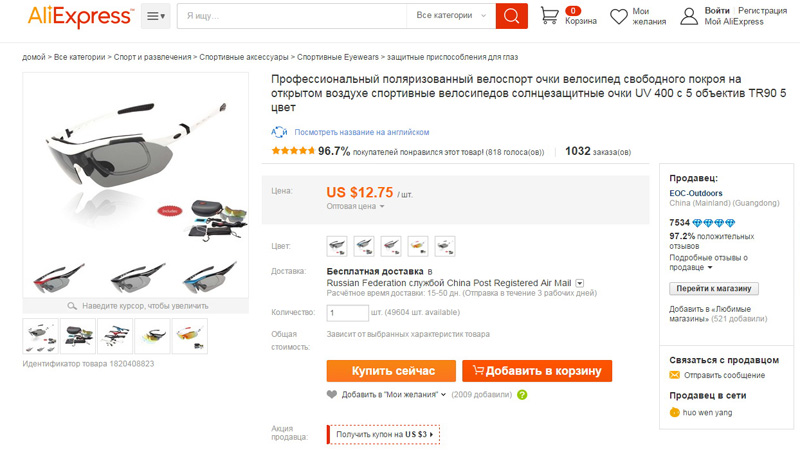Click the quantity input field
Screen dimensions: 800x459
click(x=347, y=313)
